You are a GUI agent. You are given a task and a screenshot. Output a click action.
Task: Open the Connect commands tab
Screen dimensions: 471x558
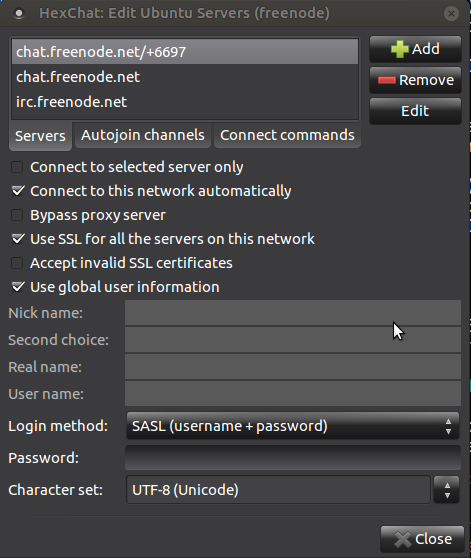point(287,135)
